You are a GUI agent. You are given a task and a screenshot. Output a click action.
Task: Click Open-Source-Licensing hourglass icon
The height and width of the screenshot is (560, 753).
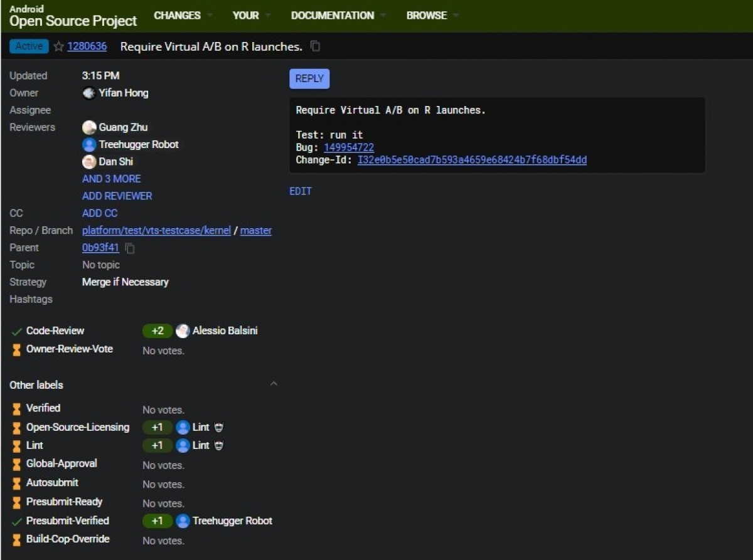click(x=17, y=428)
